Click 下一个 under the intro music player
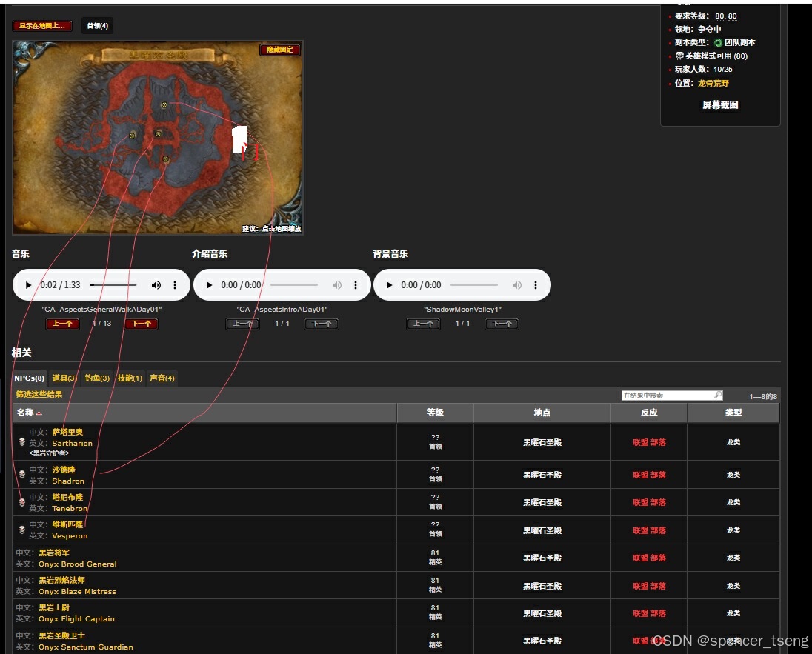The width and height of the screenshot is (812, 654). coord(322,324)
